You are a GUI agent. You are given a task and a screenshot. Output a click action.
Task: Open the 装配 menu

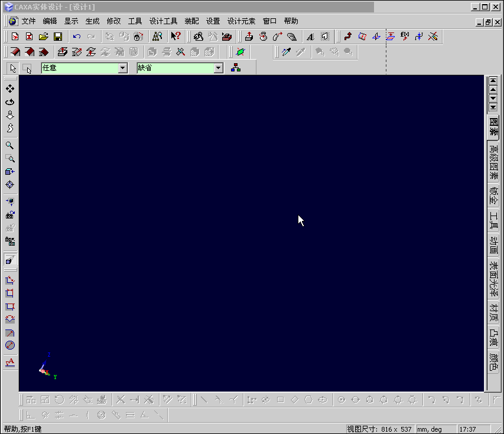click(191, 21)
